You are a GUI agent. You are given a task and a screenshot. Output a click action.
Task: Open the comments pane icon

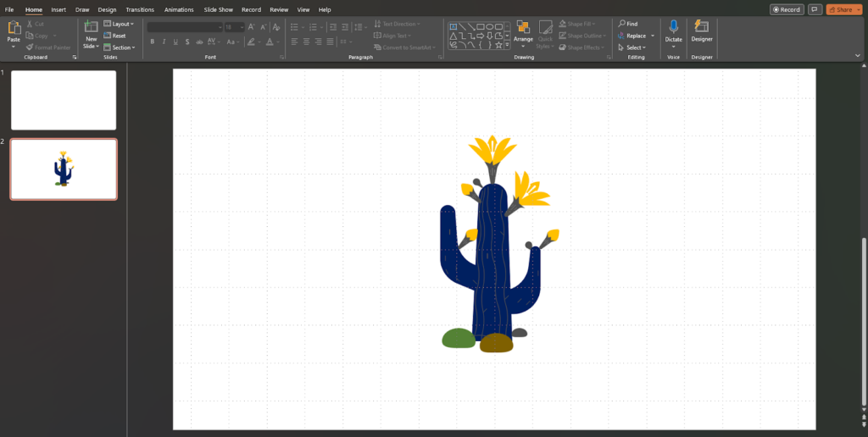click(x=815, y=9)
